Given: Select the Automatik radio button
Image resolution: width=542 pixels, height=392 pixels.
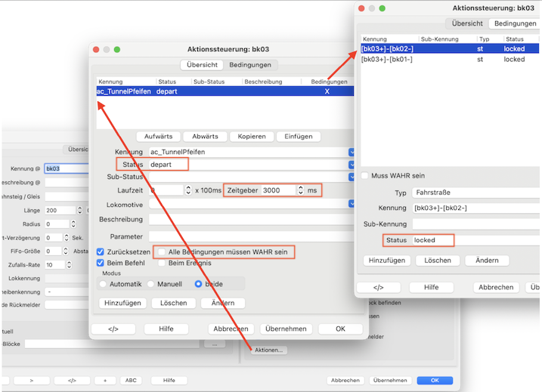Looking at the screenshot, I should click(x=104, y=284).
